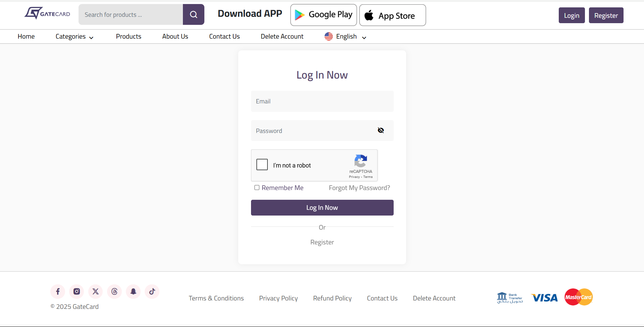Expand the Categories dropdown
The width and height of the screenshot is (644, 327).
74,37
